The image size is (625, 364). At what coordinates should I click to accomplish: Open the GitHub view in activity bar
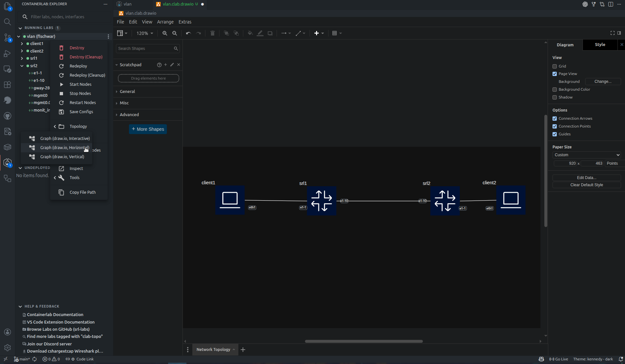tap(7, 116)
